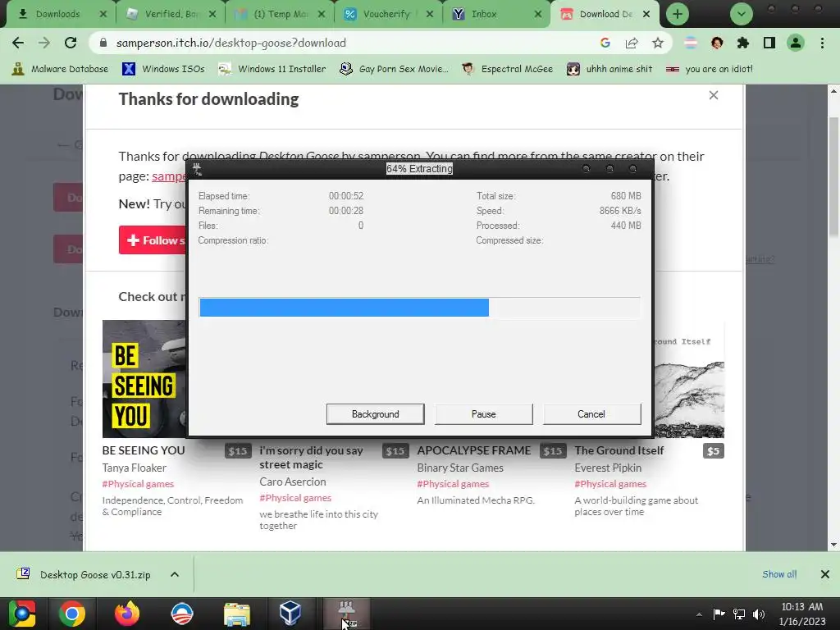Open network status tray icon
This screenshot has width=840, height=630.
pyautogui.click(x=739, y=614)
